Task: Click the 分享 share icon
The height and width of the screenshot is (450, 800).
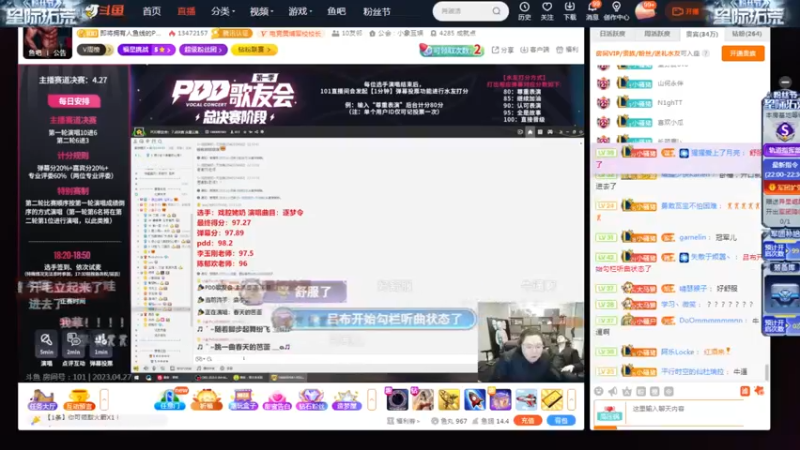Action: 503,49
